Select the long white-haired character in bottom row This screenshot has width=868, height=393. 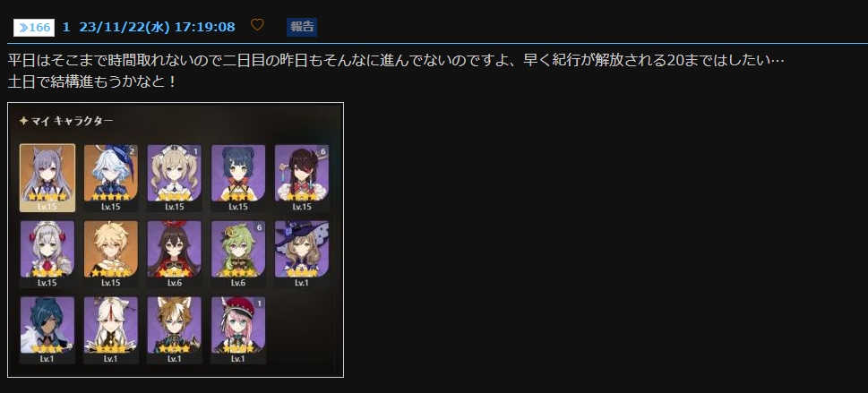(x=111, y=330)
